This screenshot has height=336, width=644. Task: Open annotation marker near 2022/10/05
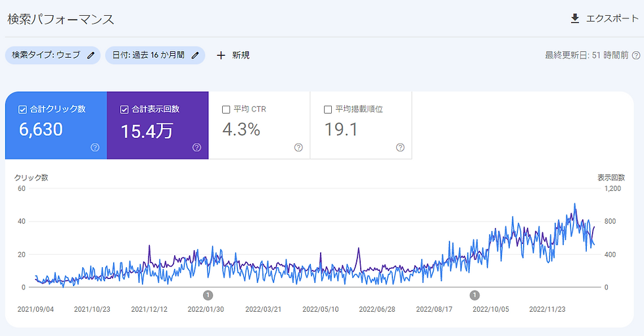(x=474, y=295)
